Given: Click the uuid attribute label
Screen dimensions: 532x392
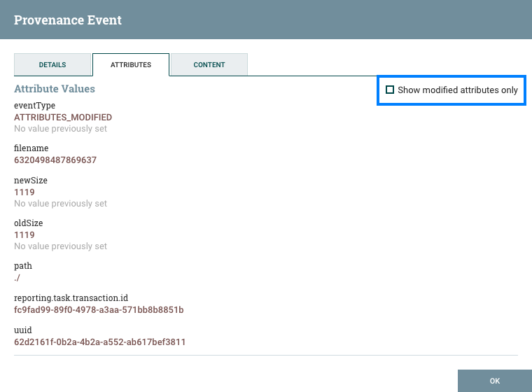Looking at the screenshot, I should coord(23,330).
